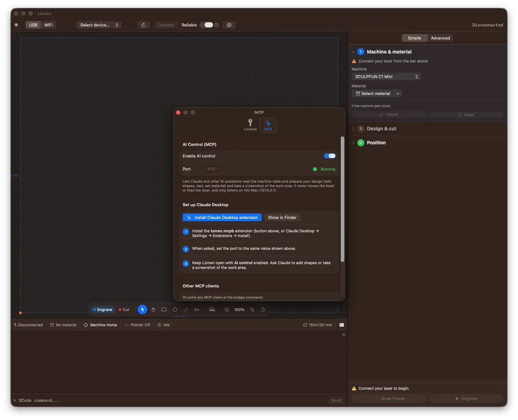
Task: Activate the hand pan tool
Action: point(153,309)
